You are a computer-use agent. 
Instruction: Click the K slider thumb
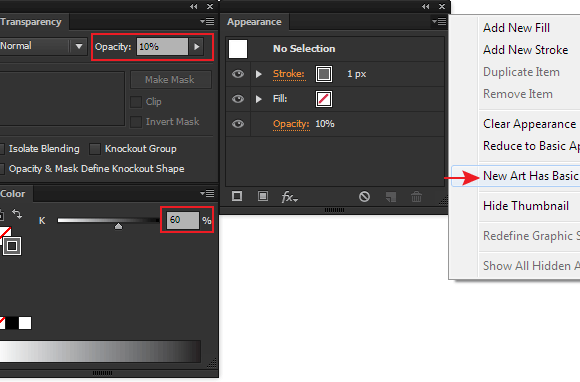tap(118, 226)
